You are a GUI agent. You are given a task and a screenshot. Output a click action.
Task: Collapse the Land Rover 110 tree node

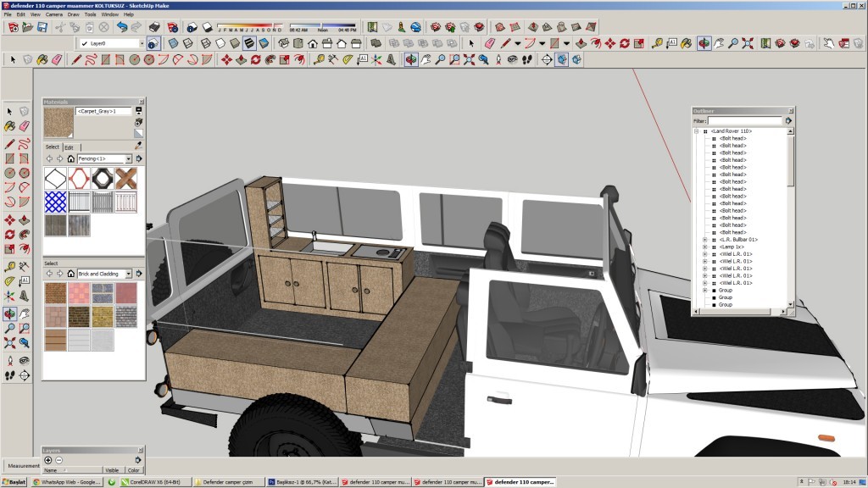click(x=696, y=131)
